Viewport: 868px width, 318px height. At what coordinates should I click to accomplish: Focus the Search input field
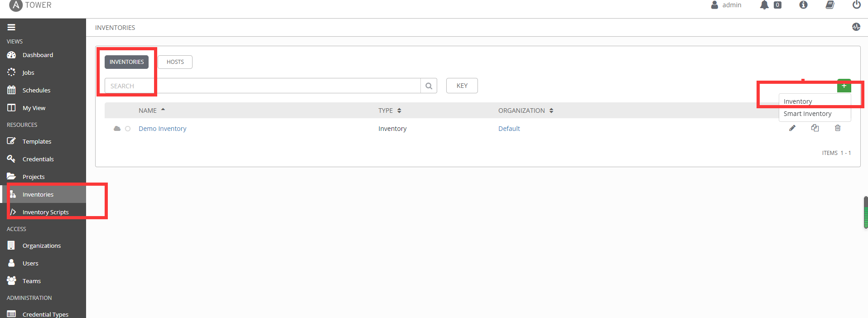tap(263, 86)
